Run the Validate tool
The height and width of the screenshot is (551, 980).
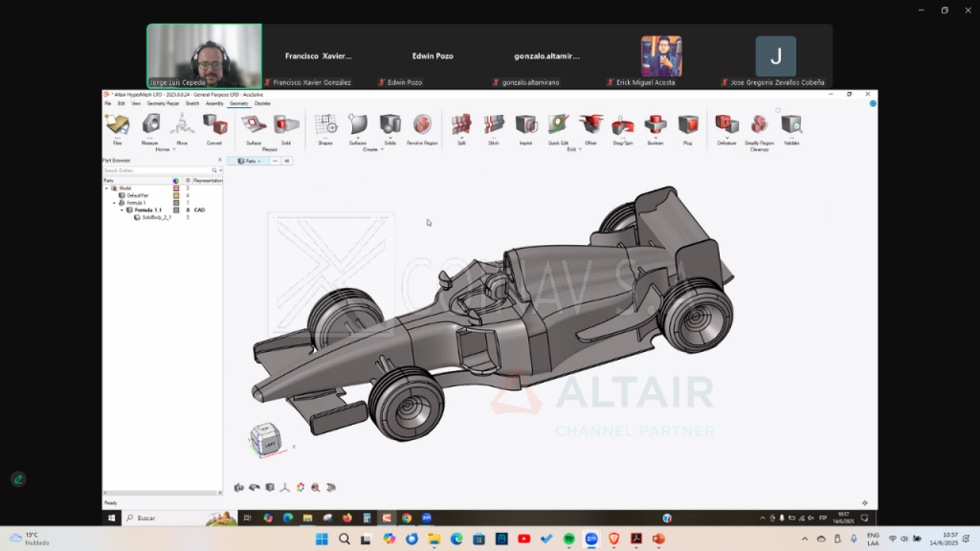(791, 124)
